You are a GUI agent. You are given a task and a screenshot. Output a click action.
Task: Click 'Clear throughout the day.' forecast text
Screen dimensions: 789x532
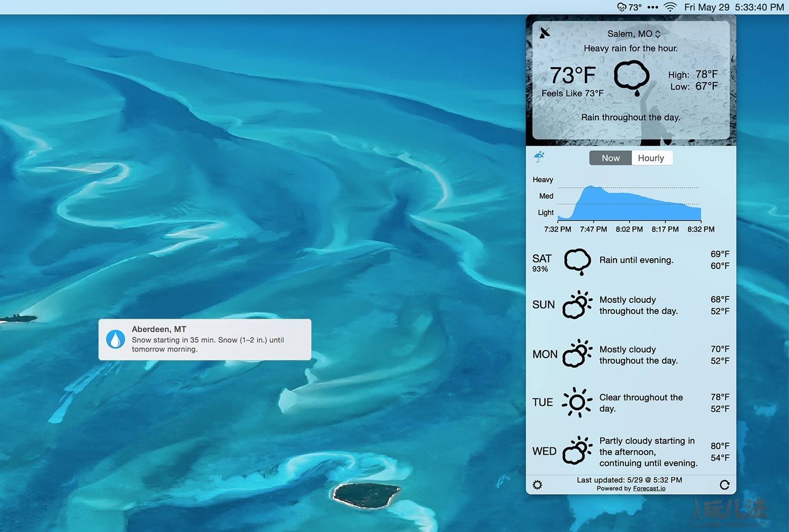pos(641,403)
